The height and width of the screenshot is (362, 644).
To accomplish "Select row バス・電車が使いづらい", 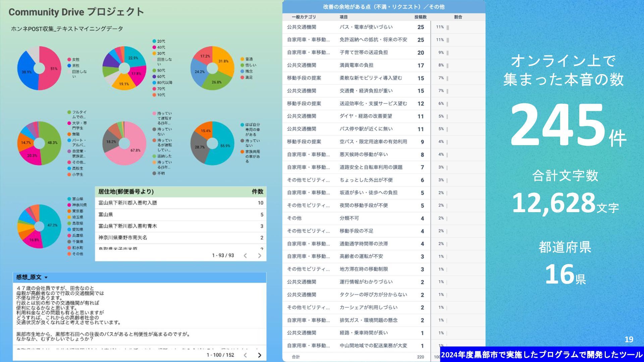I will click(x=366, y=27).
